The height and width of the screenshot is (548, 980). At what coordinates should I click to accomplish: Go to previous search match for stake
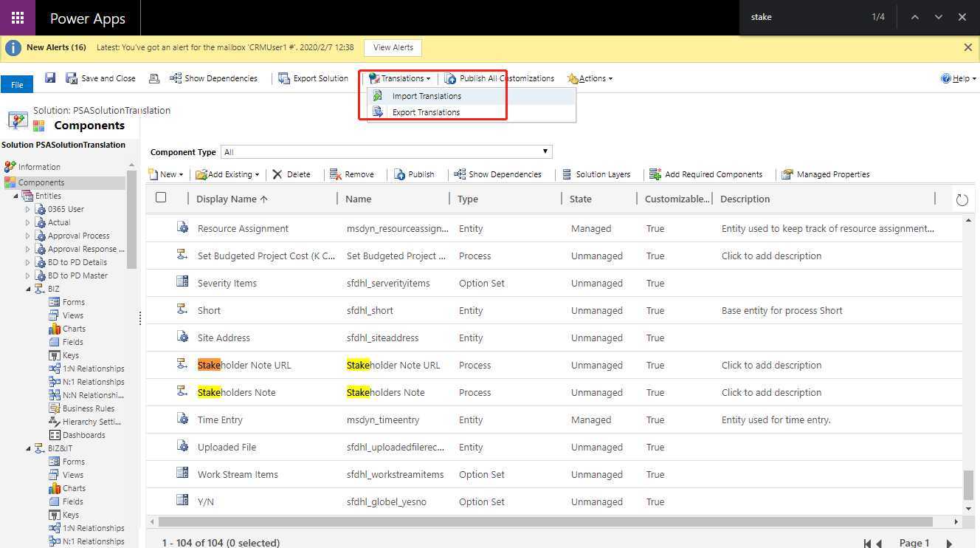[914, 17]
